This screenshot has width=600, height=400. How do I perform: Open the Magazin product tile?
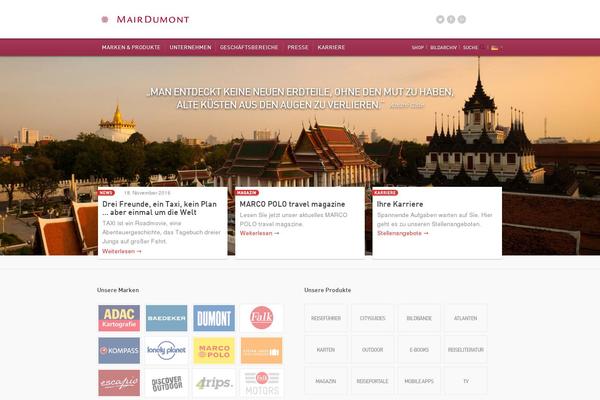(326, 381)
